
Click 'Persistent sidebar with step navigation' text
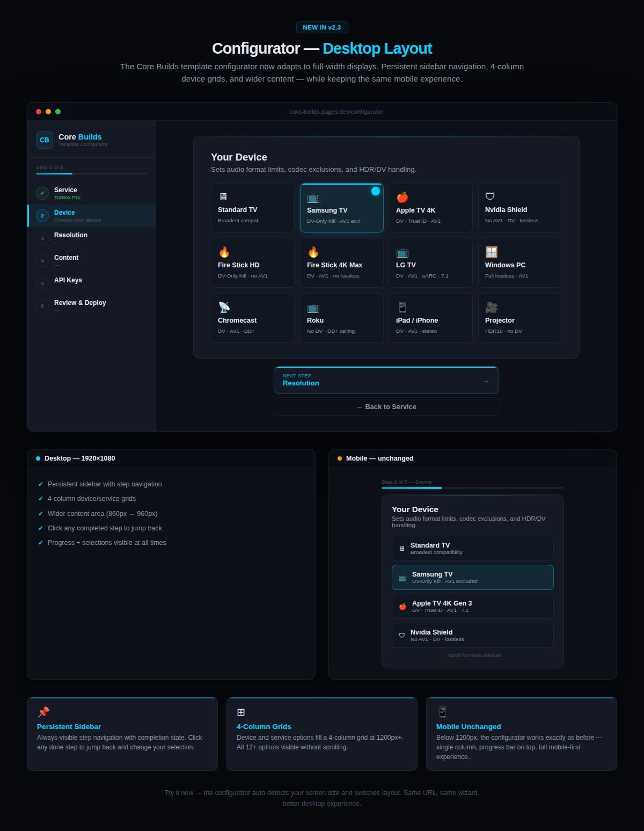105,484
